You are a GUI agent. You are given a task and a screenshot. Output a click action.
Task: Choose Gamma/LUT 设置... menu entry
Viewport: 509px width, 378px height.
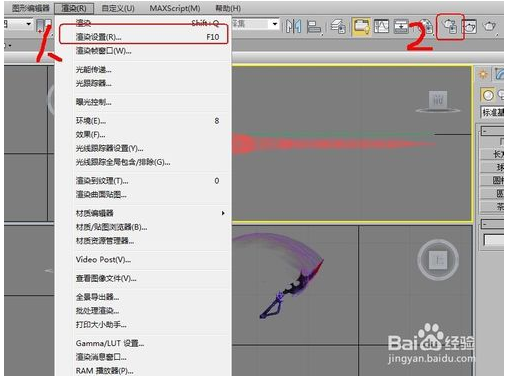point(144,343)
